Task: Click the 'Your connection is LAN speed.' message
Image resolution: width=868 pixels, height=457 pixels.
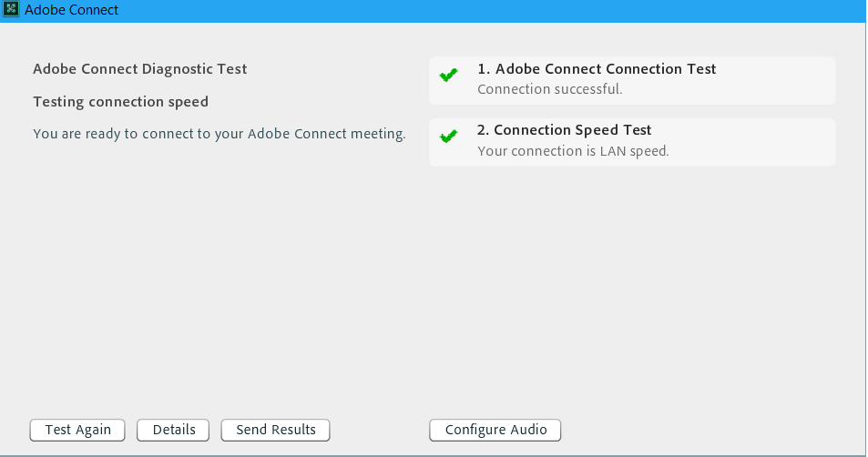Action: coord(573,151)
